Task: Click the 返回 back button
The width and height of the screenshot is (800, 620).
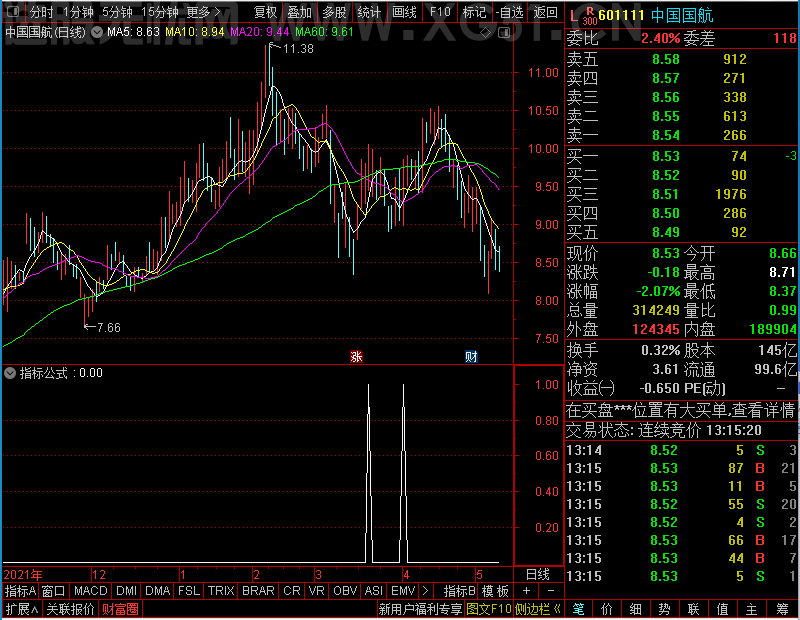Action: [x=545, y=12]
